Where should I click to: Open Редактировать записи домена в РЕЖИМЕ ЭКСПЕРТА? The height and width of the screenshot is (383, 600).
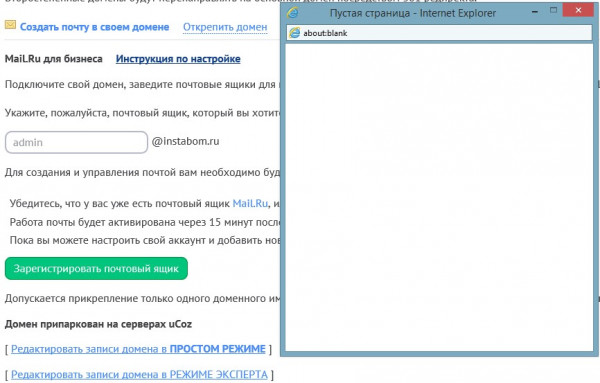[139, 374]
